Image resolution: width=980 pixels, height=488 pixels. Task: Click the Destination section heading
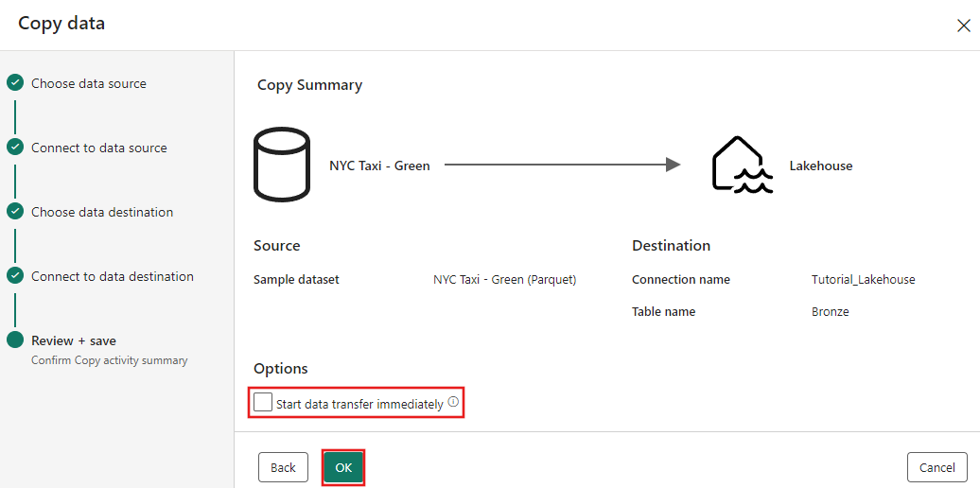click(671, 246)
